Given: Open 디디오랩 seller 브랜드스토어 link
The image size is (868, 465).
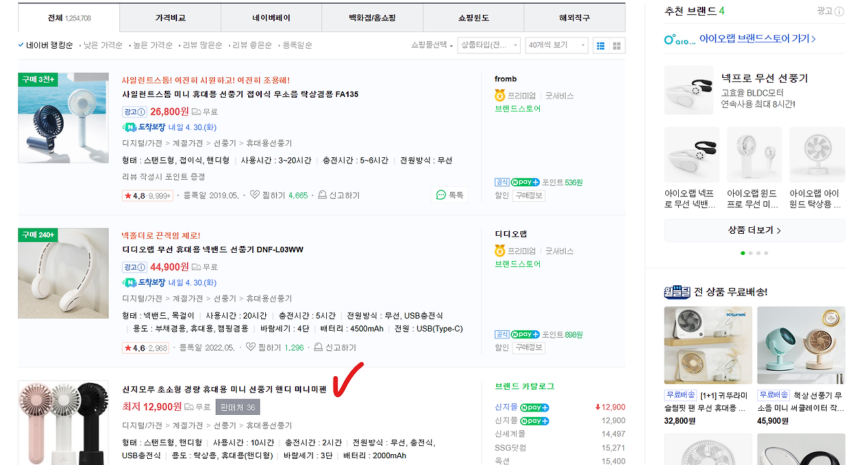Looking at the screenshot, I should point(517,264).
